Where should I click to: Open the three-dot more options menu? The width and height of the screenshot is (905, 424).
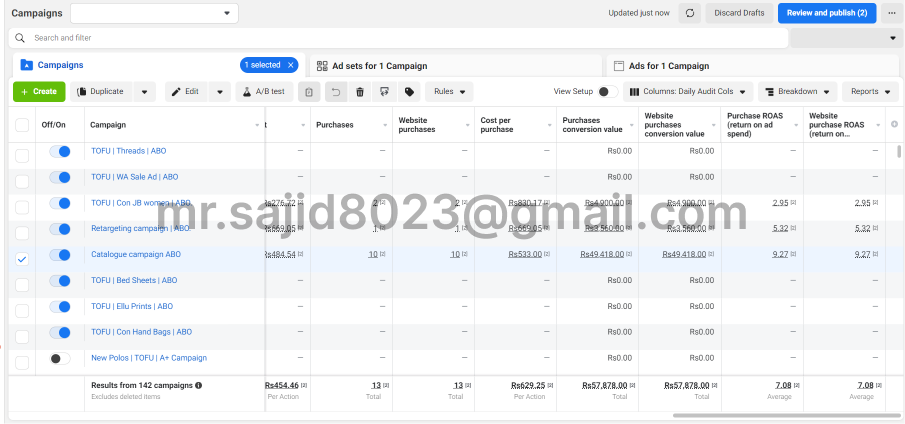click(x=892, y=13)
